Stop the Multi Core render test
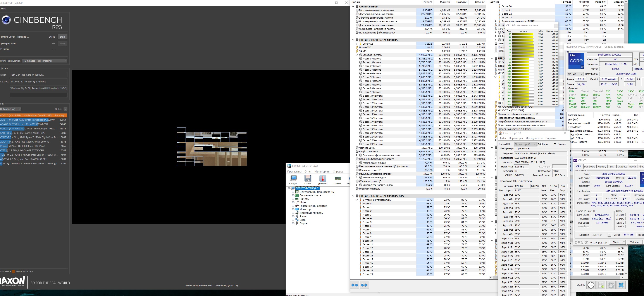The width and height of the screenshot is (644, 296). (x=62, y=37)
